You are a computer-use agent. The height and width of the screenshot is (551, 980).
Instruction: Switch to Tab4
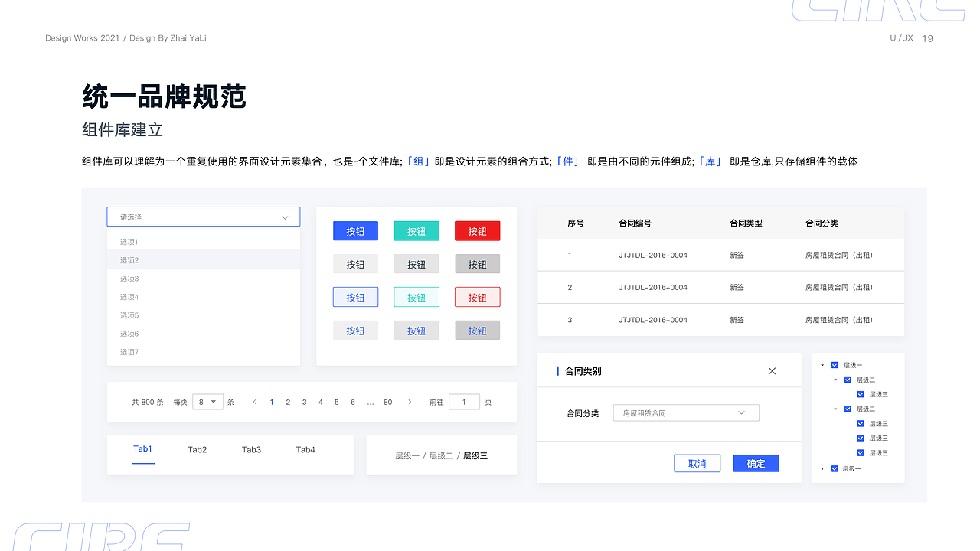[x=305, y=450]
